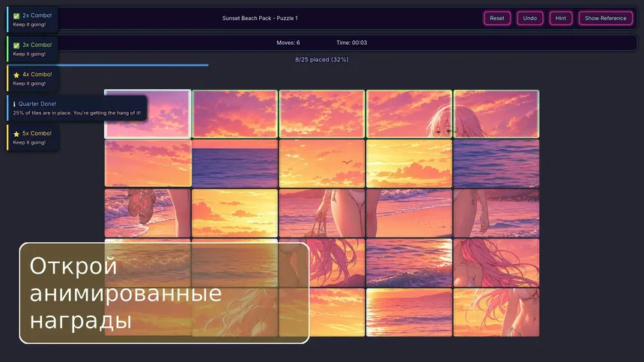Click the 2x Combo notification checkmark icon

click(x=16, y=16)
